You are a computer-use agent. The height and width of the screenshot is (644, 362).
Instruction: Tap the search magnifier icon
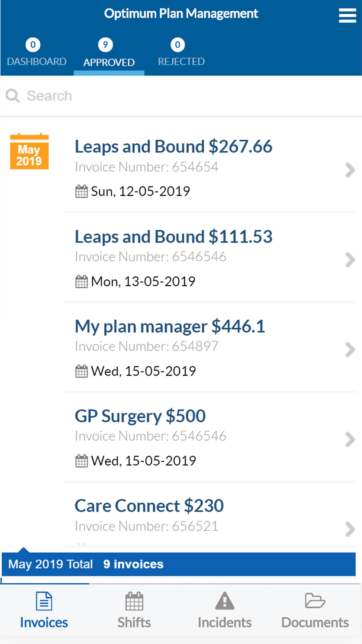point(13,96)
